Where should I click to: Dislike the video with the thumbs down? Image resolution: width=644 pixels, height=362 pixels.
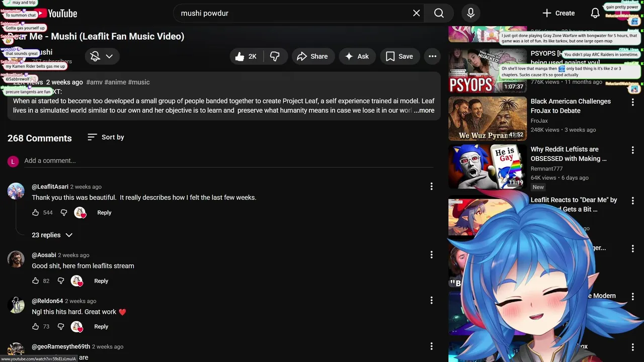pos(275,56)
